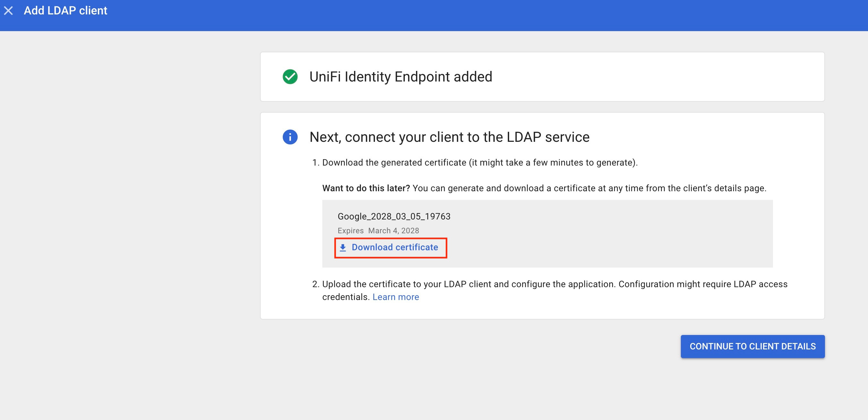The height and width of the screenshot is (420, 868).
Task: Click the Download certificate link
Action: pyautogui.click(x=389, y=248)
